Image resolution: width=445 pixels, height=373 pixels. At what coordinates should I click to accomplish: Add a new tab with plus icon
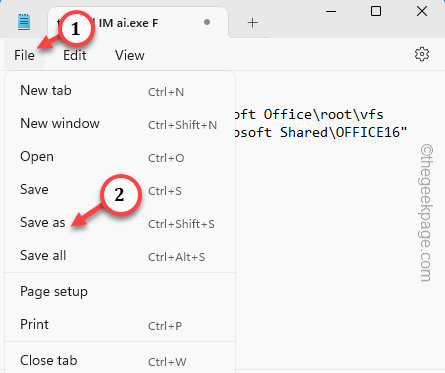(252, 23)
